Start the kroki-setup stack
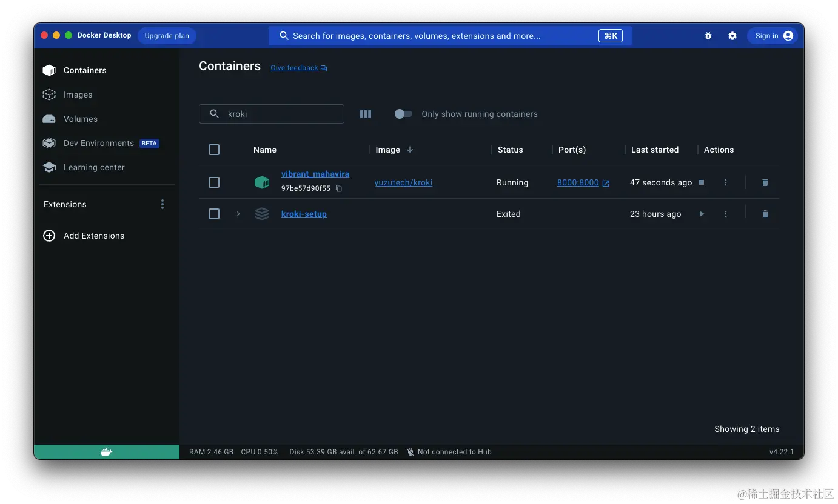 [x=702, y=214]
